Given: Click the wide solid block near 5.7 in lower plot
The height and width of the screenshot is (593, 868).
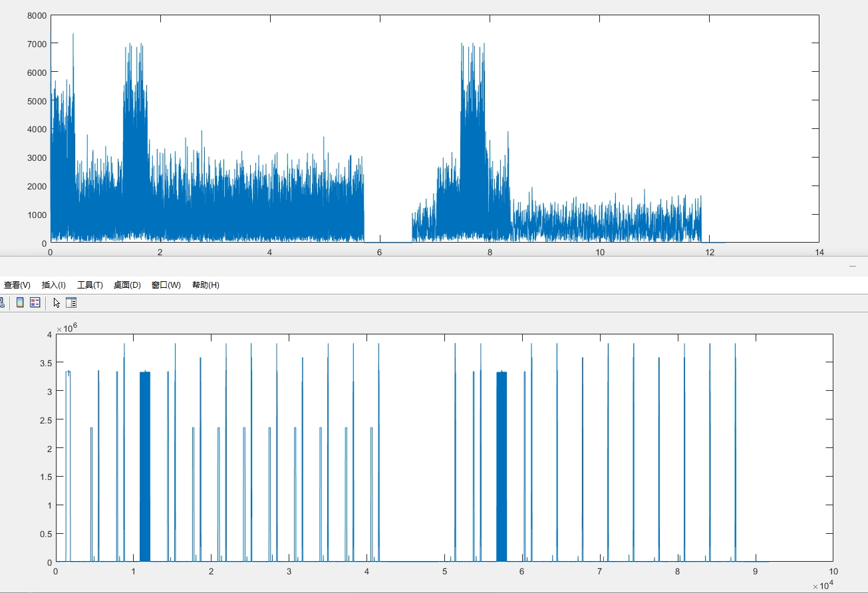Looking at the screenshot, I should point(502,465).
